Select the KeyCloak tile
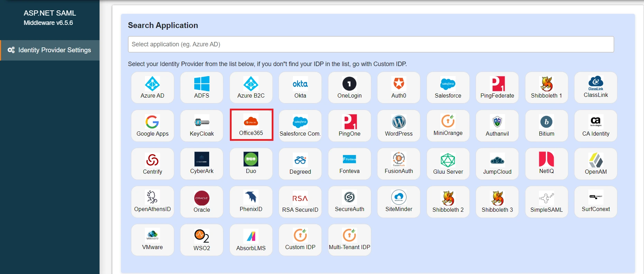The image size is (644, 274). [202, 126]
